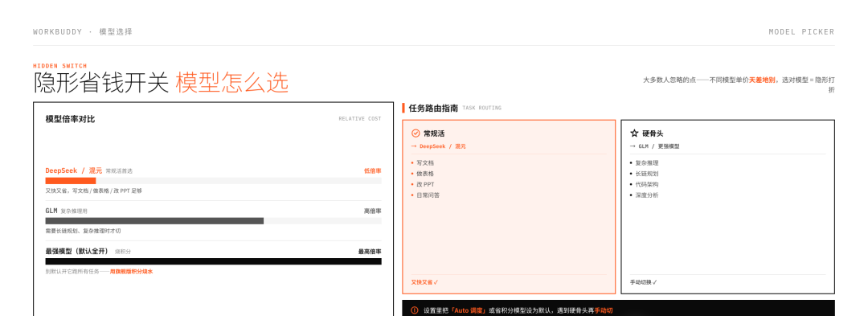
Task: Click the 手动切换 ✓ footer text
Action: pyautogui.click(x=643, y=282)
